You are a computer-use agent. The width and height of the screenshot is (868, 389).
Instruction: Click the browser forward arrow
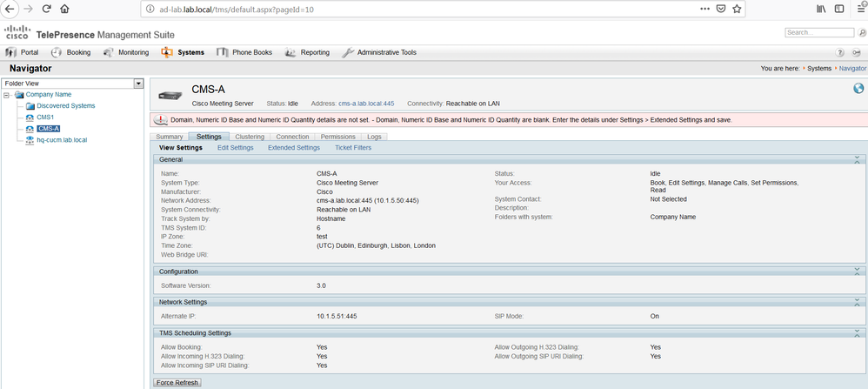(28, 9)
